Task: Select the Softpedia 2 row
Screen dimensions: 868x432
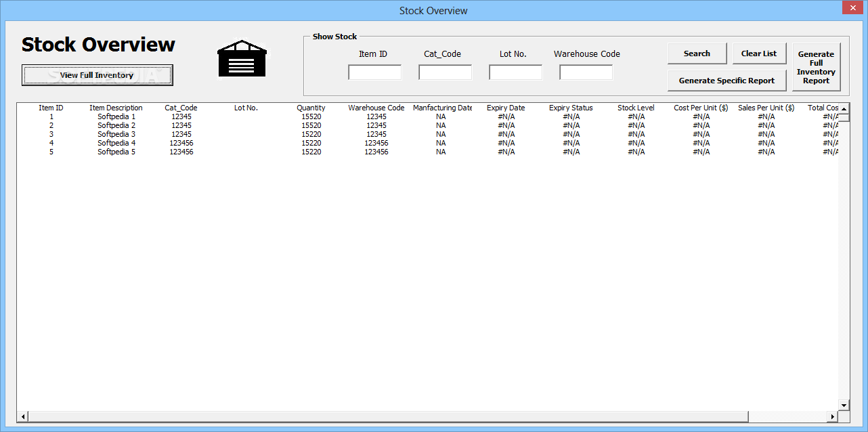Action: (x=203, y=125)
